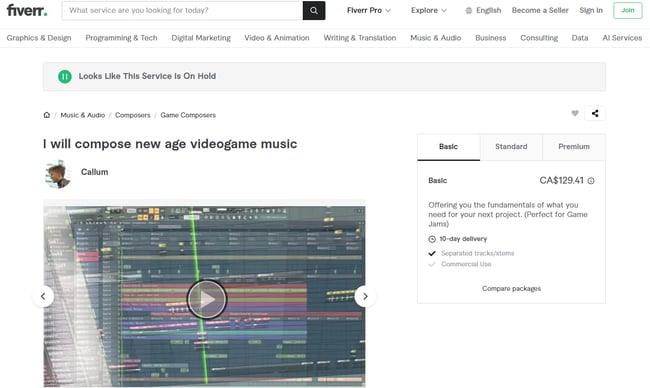
Task: Focus the service search input field
Action: click(182, 10)
